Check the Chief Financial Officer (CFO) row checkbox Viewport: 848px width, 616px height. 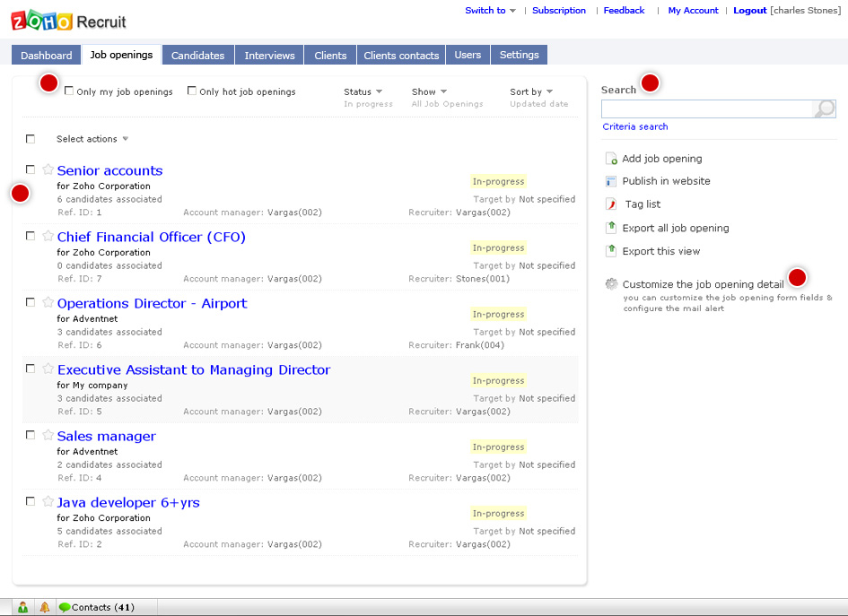click(31, 236)
